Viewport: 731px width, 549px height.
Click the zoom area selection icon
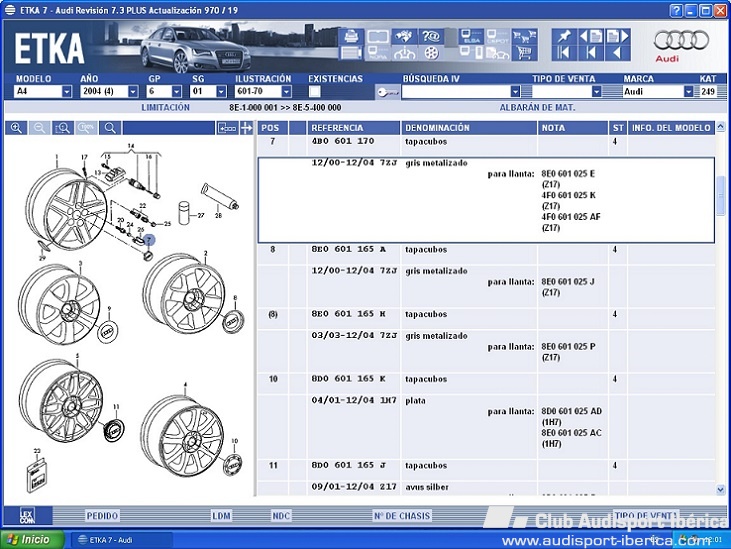(x=63, y=128)
